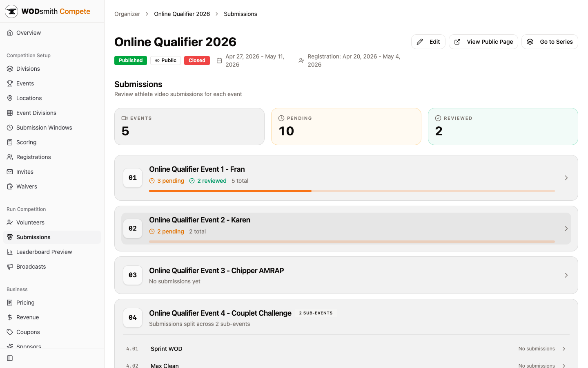The width and height of the screenshot is (588, 368).
Task: Click Event 1 - Fran progress bar
Action: click(352, 191)
